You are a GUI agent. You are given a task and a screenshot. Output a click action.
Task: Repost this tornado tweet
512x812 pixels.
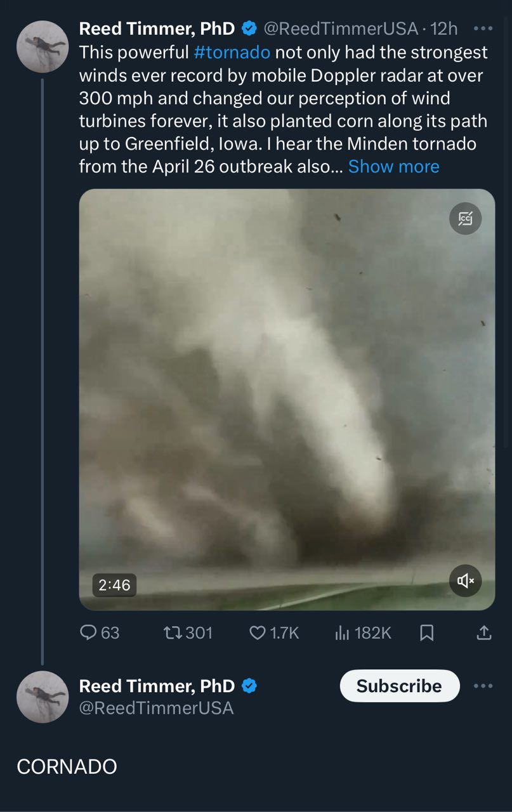coord(172,632)
